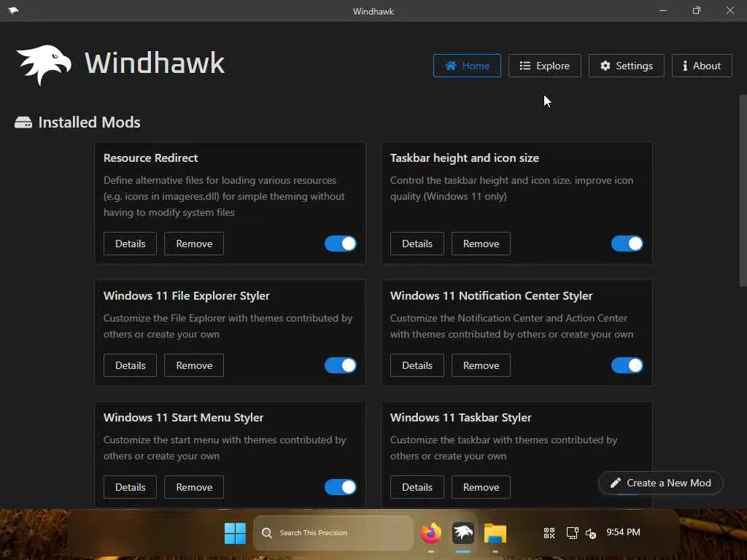Remove Windows 11 Taskbar Styler mod

pyautogui.click(x=481, y=487)
